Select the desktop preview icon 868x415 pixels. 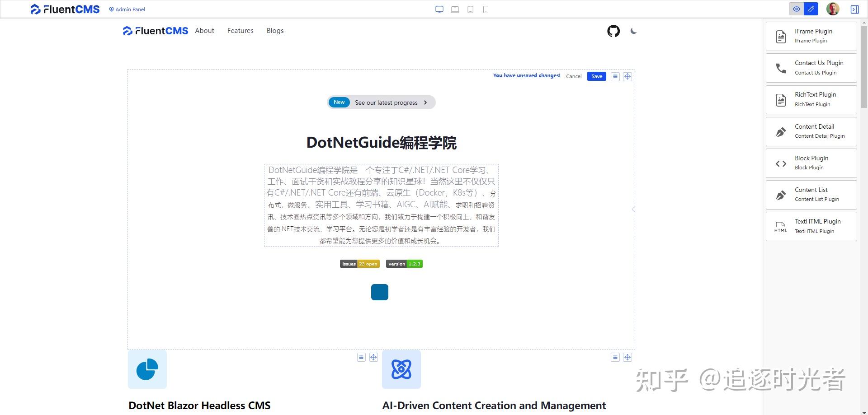coord(439,9)
